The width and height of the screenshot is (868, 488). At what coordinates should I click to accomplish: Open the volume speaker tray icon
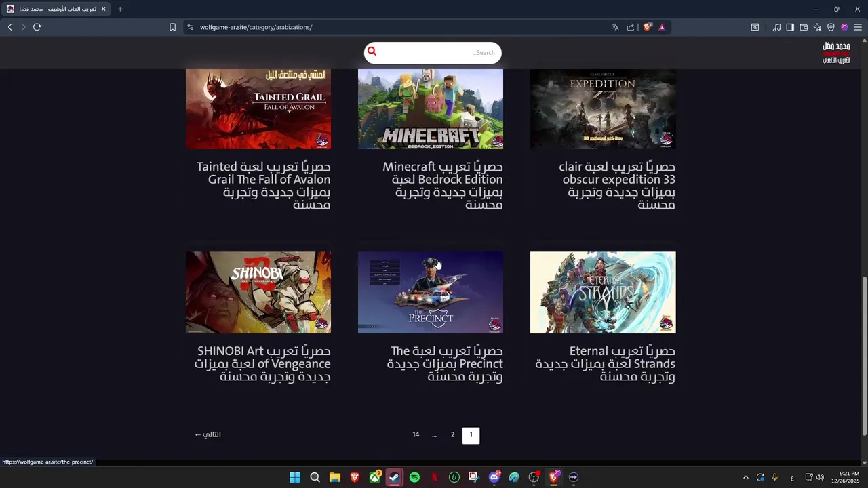[820, 477]
